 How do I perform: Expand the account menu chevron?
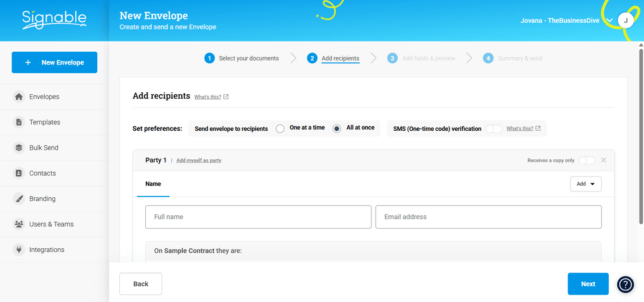609,21
